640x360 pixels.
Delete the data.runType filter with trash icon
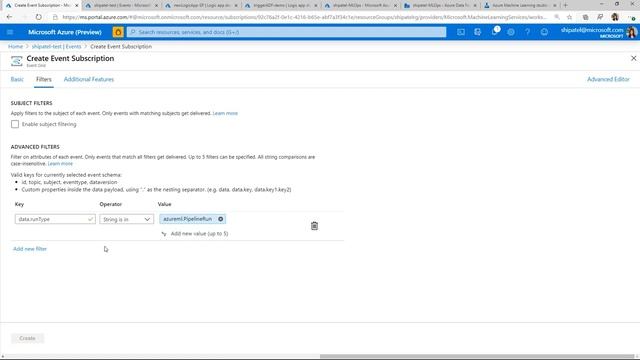[314, 226]
